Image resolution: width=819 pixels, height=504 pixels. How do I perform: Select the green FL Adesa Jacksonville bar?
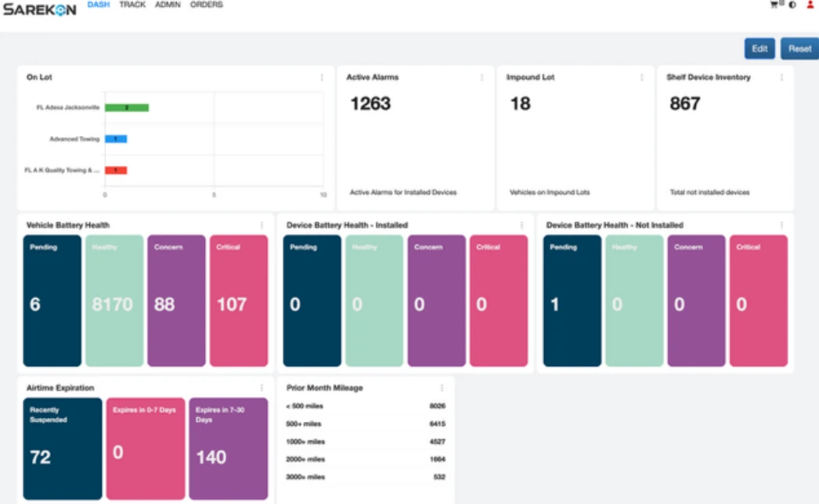coord(127,107)
